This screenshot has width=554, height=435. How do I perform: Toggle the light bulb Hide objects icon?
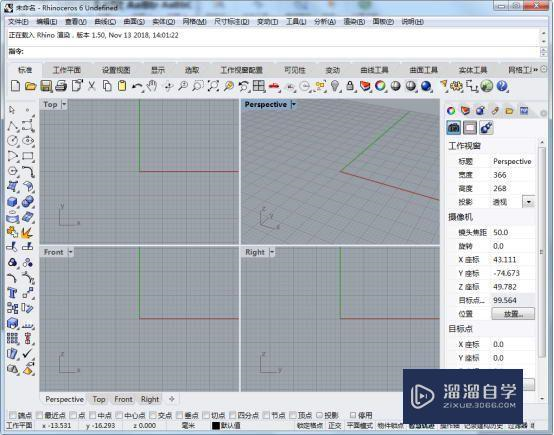point(335,86)
